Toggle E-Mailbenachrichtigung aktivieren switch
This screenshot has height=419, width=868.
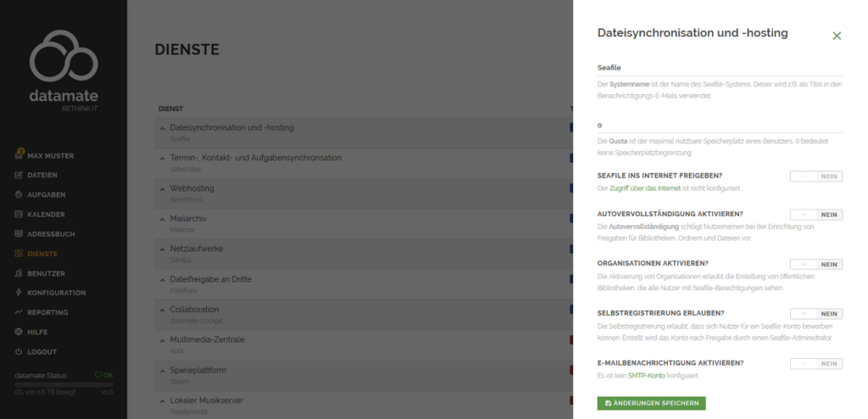click(x=816, y=364)
